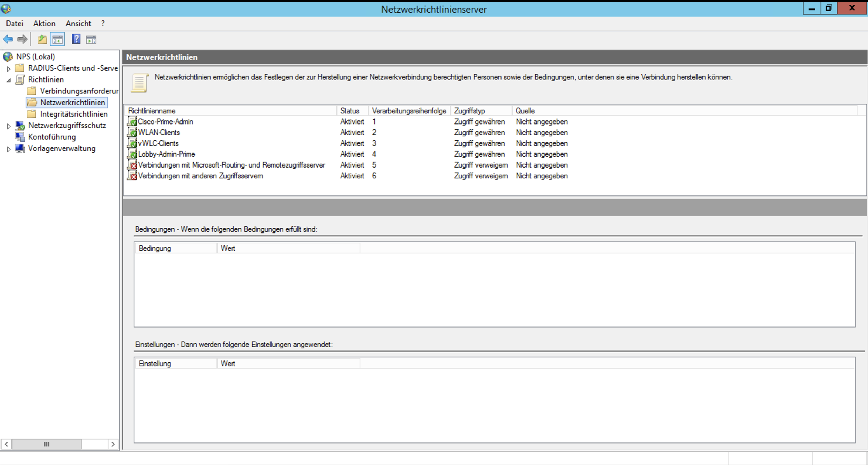The image size is (868, 465).
Task: Select Kontoführung in the tree
Action: (52, 137)
